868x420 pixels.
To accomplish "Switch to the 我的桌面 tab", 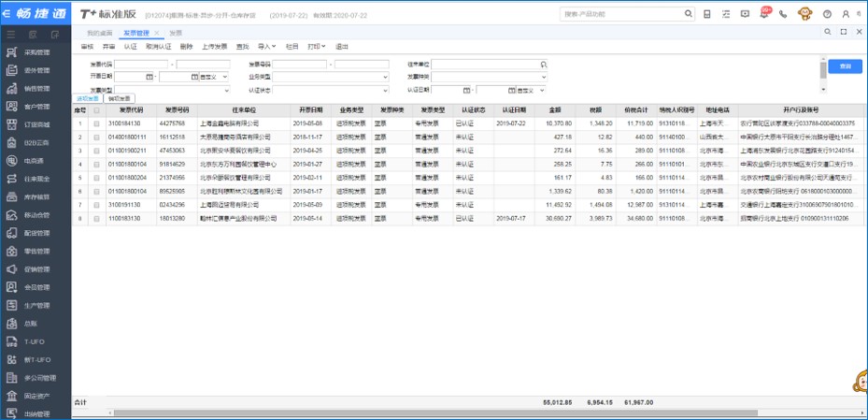I will 100,33.
